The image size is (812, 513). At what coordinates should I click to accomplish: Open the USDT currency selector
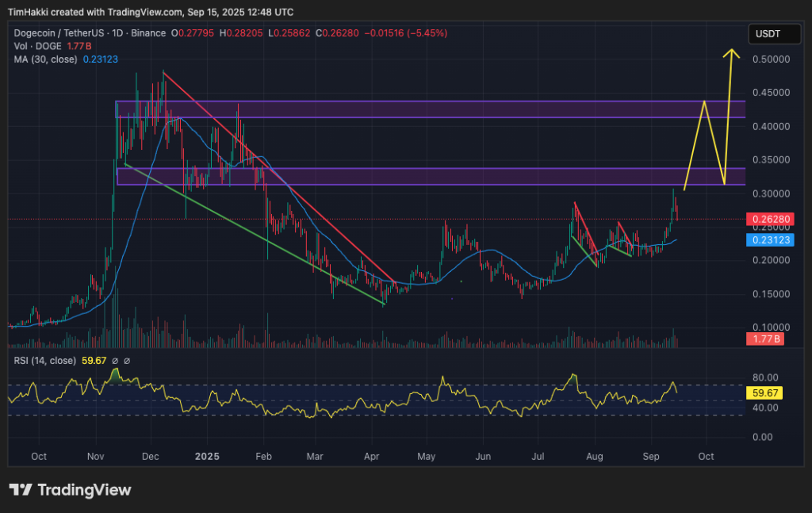(775, 33)
